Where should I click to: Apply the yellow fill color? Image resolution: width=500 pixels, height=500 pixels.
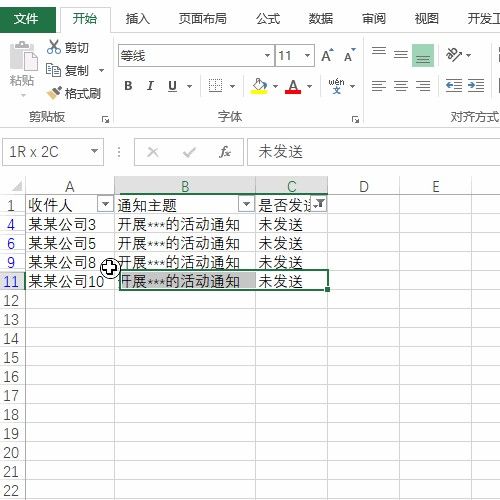260,86
